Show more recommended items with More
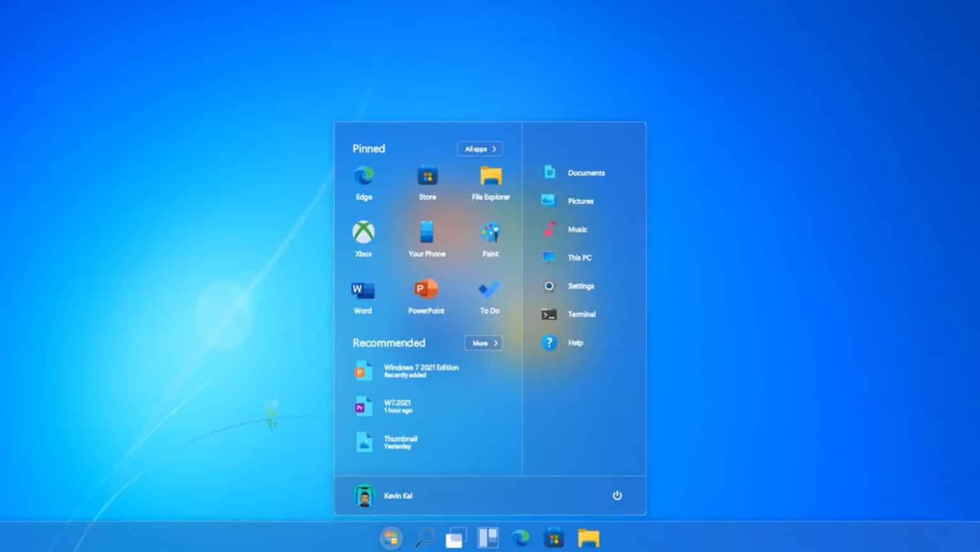Screen dimensions: 980x552 coord(483,343)
